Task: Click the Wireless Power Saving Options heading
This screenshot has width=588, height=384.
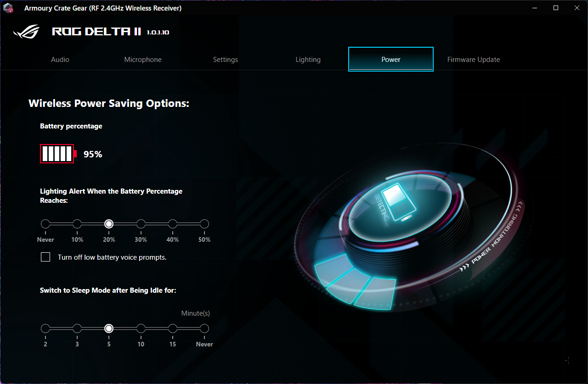Action: coord(109,103)
